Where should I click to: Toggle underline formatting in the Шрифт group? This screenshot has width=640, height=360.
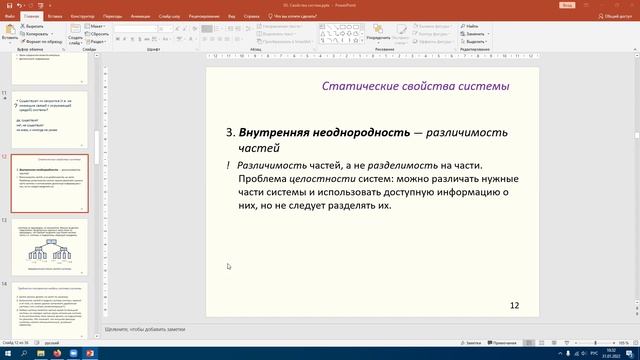(x=132, y=39)
